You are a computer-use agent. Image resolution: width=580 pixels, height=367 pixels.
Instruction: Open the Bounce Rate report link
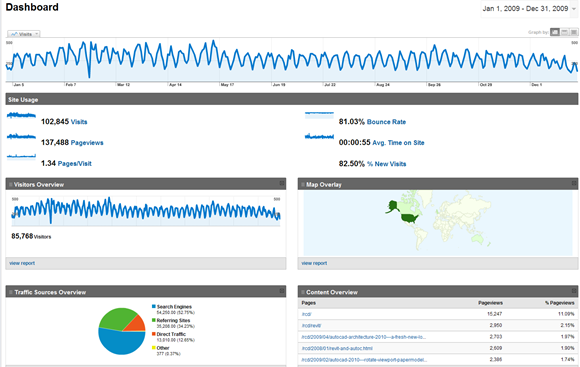tap(386, 122)
